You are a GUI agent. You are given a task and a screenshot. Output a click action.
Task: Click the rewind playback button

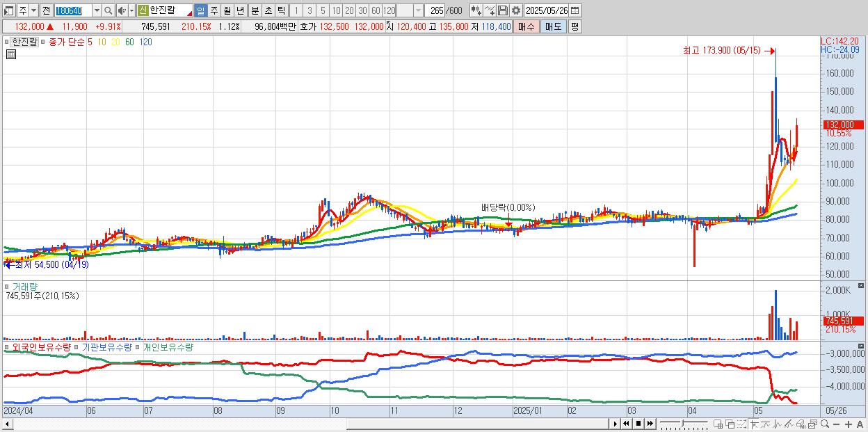pyautogui.click(x=626, y=424)
